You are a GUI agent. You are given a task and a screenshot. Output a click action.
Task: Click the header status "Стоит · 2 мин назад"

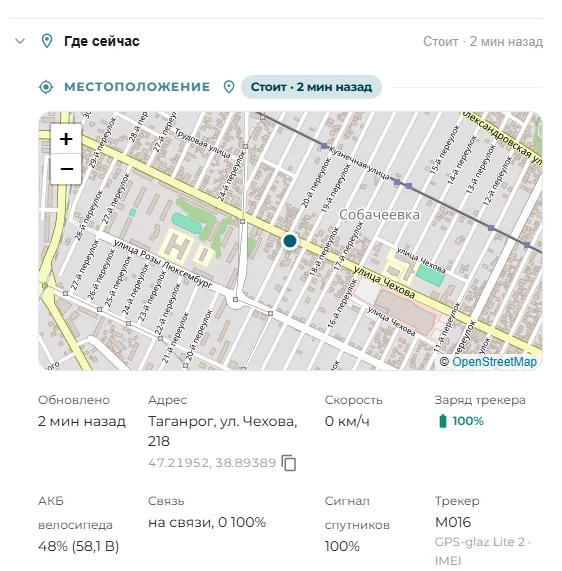483,42
